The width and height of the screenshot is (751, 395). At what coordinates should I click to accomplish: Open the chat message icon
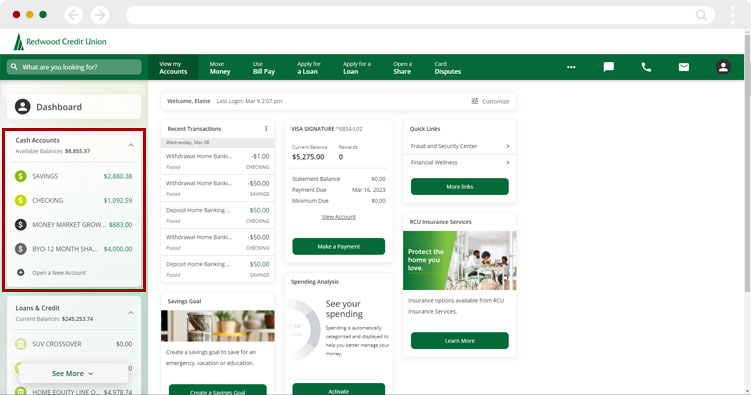(608, 67)
